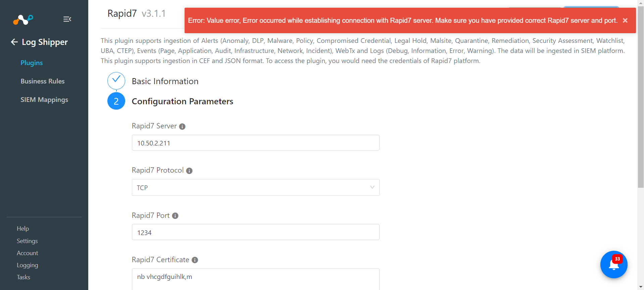Open the notifications bell with 33 badge
This screenshot has width=644, height=290.
tap(614, 265)
